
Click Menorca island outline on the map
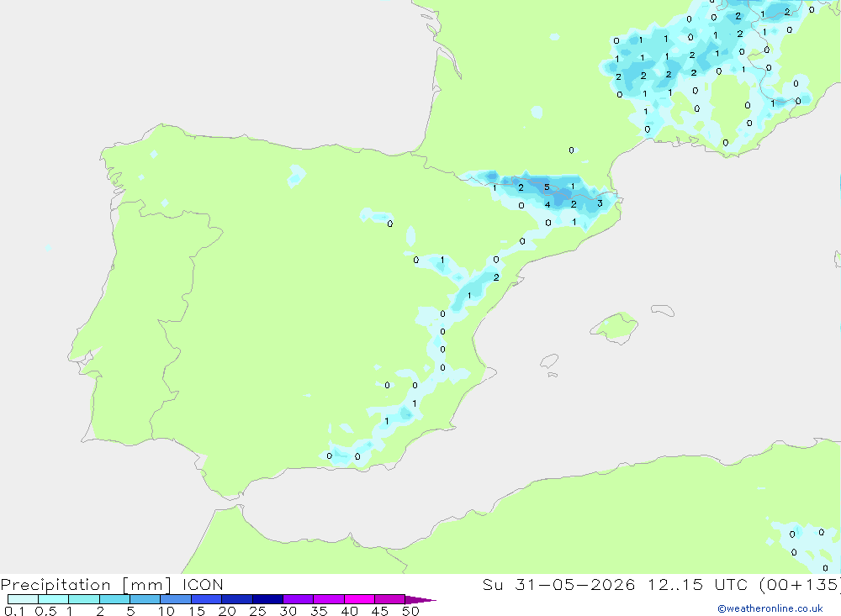663,310
